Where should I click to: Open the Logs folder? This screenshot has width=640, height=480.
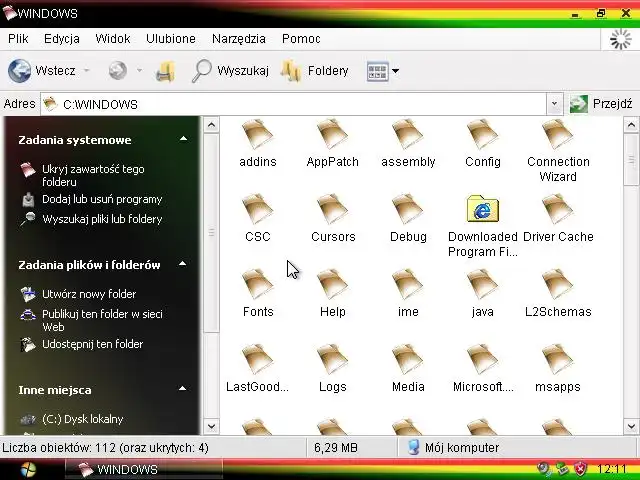click(333, 369)
